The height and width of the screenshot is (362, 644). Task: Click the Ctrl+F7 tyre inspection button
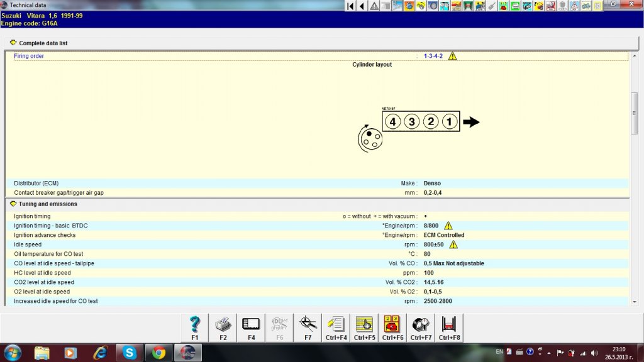(421, 328)
